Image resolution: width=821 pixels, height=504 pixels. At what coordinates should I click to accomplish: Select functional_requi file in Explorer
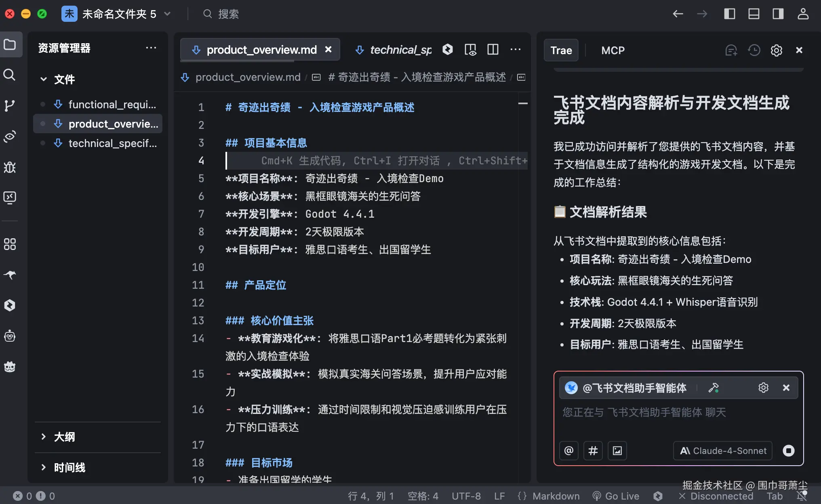(x=112, y=104)
